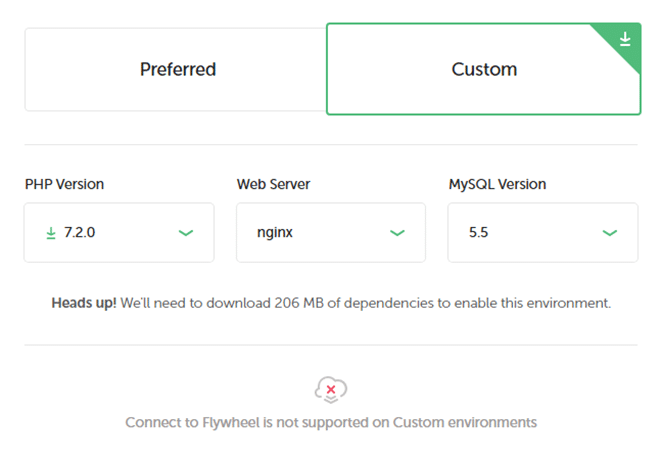Click the bold Heads up! text

[x=84, y=303]
